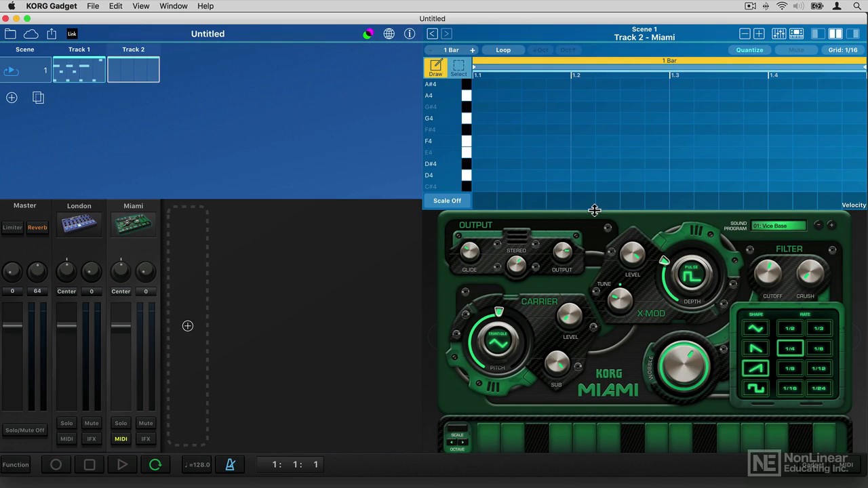Mute the Miami track
868x488 pixels.
pos(146,423)
